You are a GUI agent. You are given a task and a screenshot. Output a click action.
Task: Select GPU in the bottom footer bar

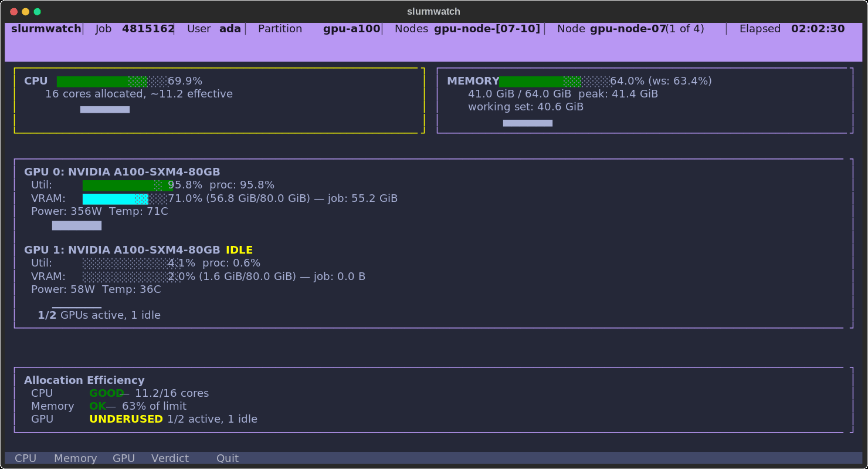pyautogui.click(x=124, y=458)
